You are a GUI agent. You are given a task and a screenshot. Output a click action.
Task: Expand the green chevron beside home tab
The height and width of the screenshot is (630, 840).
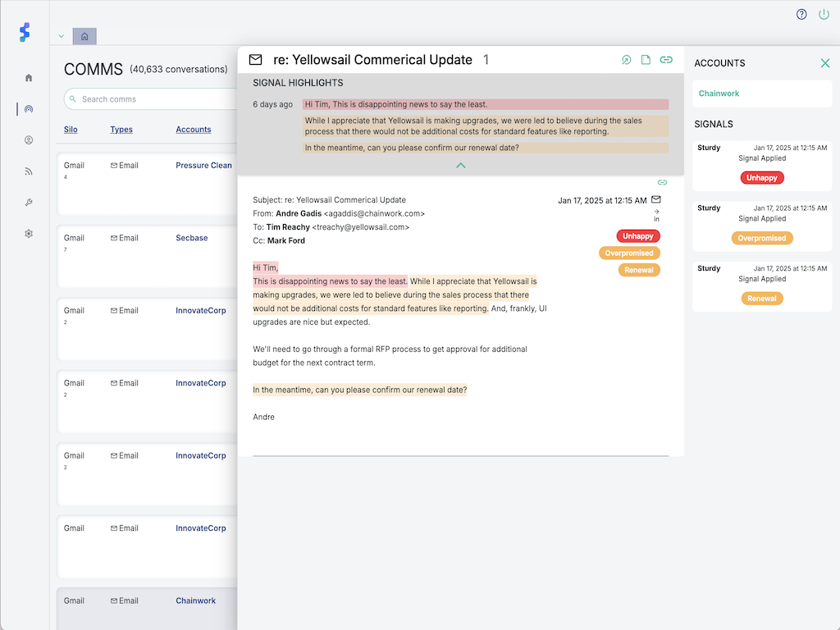coord(62,37)
